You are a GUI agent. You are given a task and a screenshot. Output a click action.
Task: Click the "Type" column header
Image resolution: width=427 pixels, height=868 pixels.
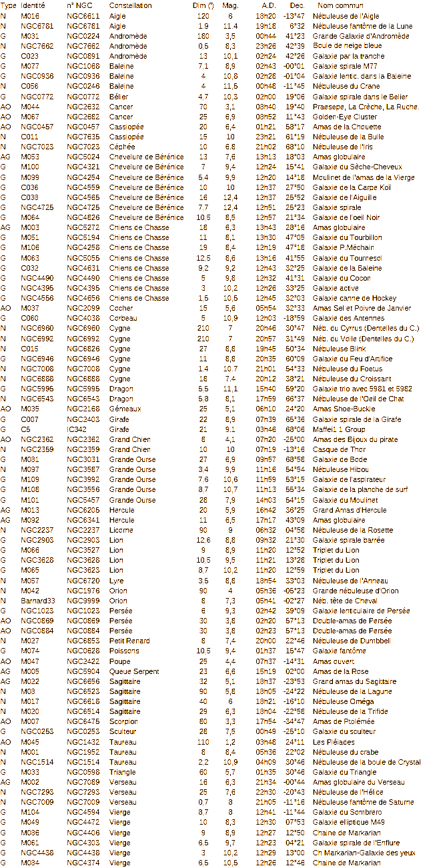pyautogui.click(x=8, y=5)
